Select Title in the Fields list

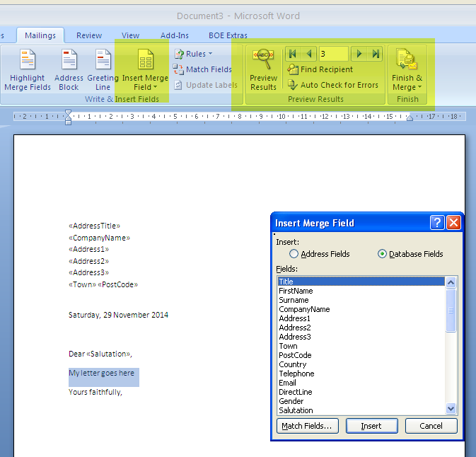(361, 282)
